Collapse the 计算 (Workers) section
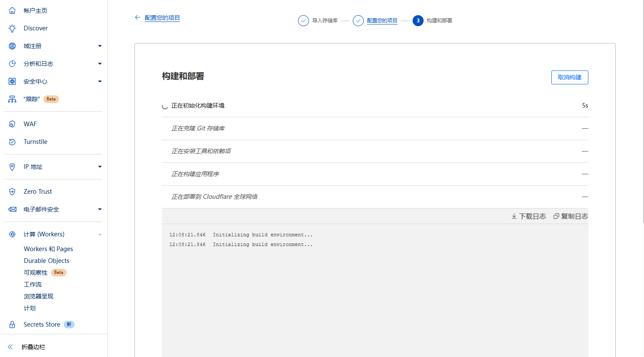 tap(100, 234)
